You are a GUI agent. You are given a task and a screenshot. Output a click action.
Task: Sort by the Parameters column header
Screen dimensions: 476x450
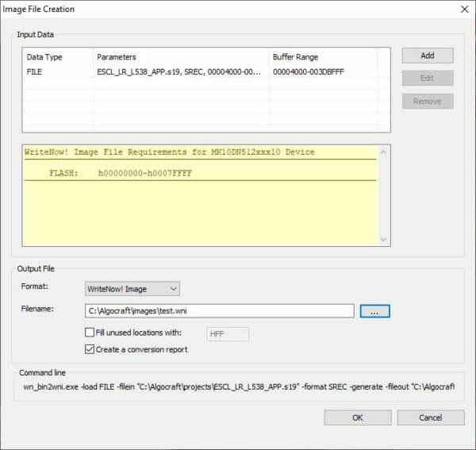[117, 57]
